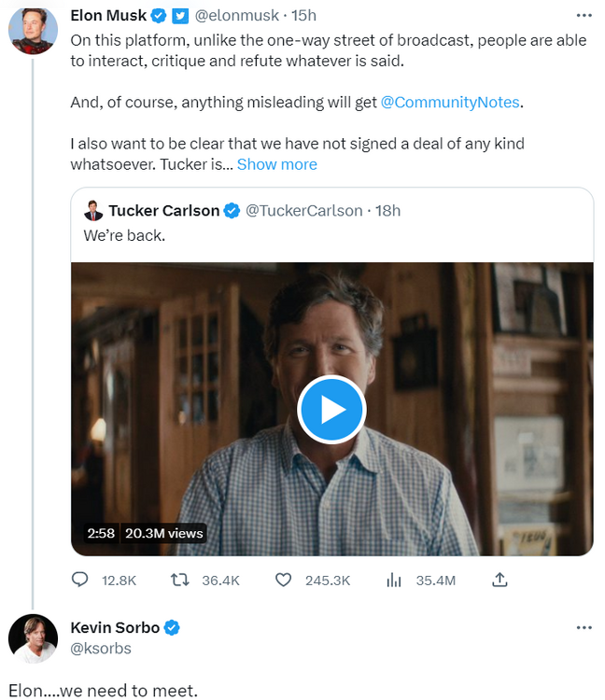Click Tucker Carlson's small avatar
Viewport: 605px width, 700px height.
[93, 210]
